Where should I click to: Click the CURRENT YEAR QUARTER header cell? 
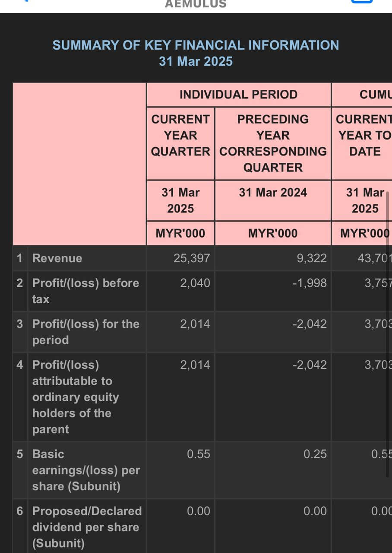(x=180, y=135)
